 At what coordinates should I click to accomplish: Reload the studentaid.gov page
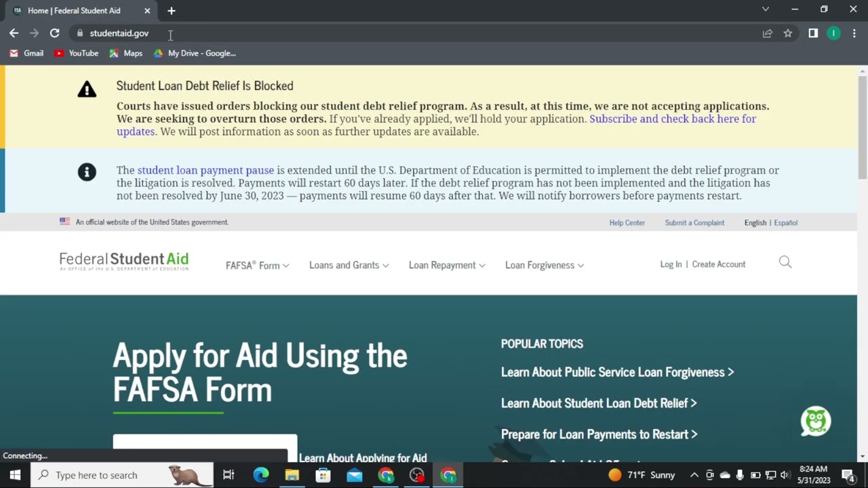tap(55, 33)
